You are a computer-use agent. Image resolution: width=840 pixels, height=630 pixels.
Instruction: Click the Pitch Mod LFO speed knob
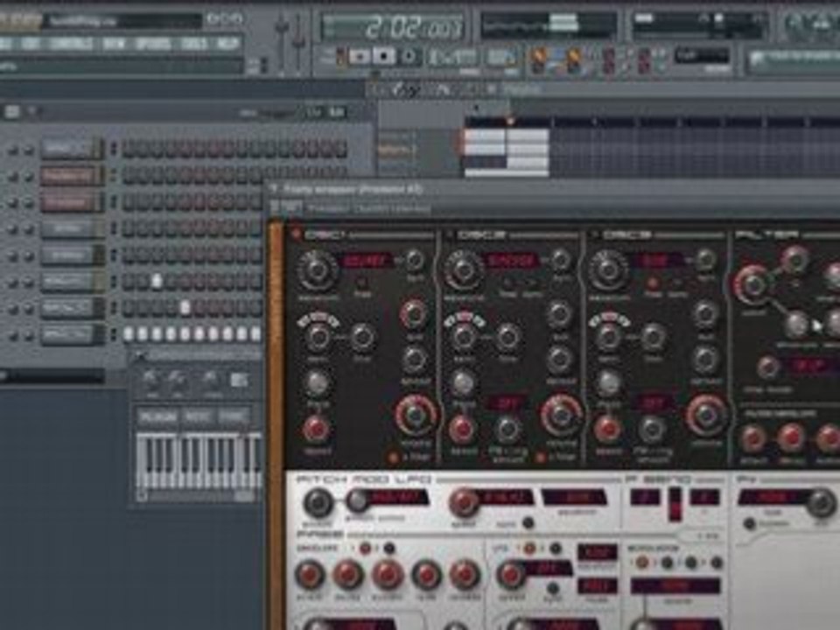point(464,500)
